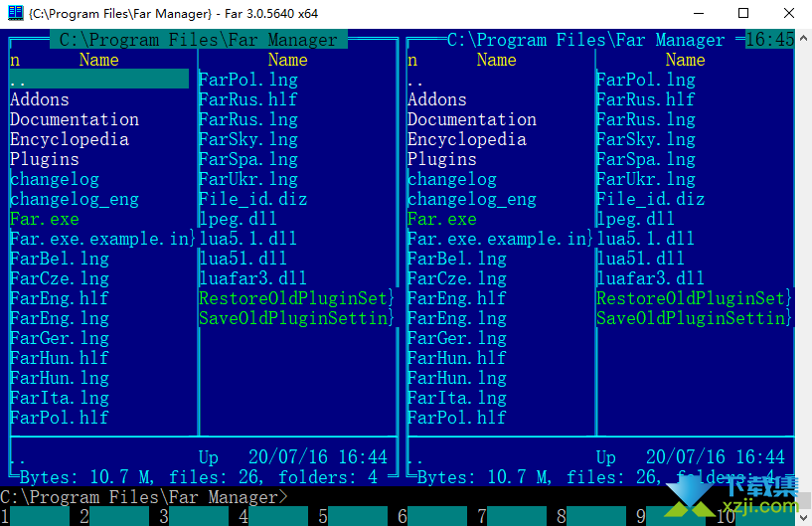Select FarRus.lng in the right panel
This screenshot has height=526, width=812.
coord(646,119)
